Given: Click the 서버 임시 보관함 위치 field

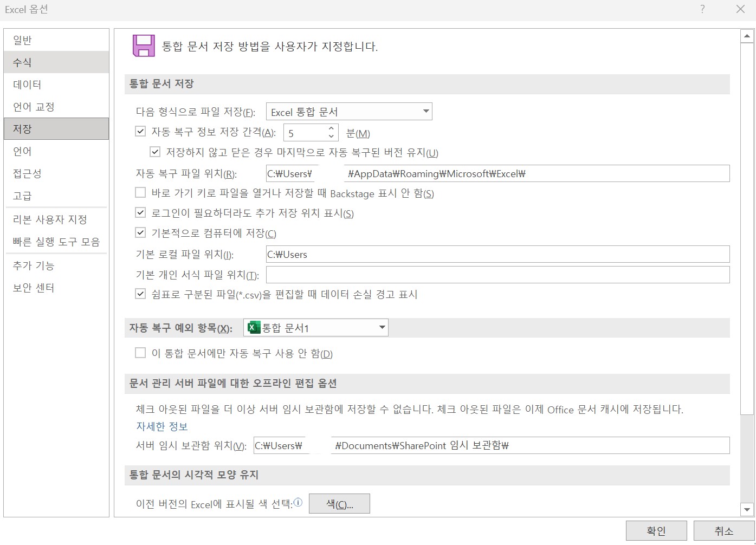Looking at the screenshot, I should [492, 445].
